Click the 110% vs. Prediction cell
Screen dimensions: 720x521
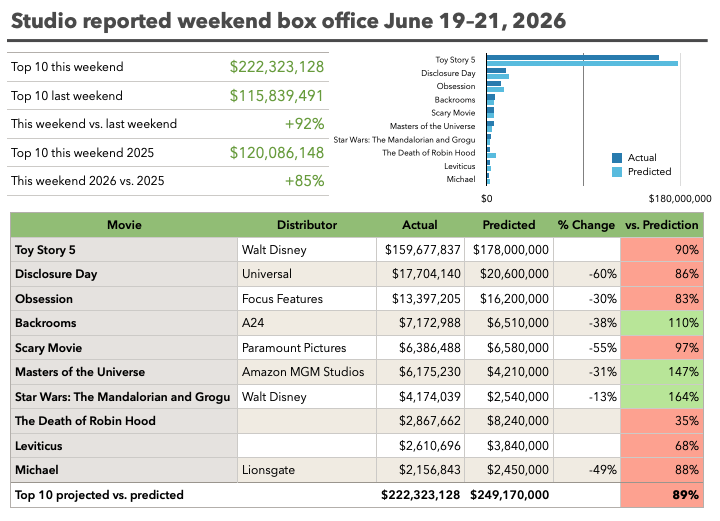coord(662,323)
